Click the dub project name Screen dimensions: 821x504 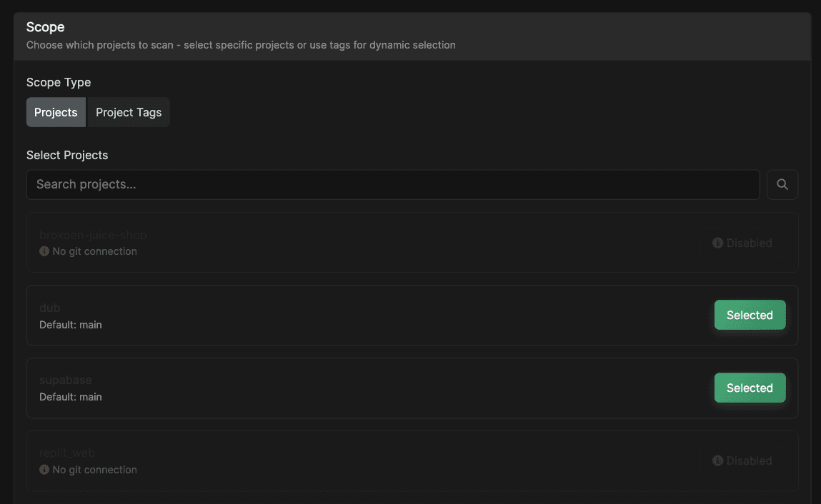click(x=50, y=308)
